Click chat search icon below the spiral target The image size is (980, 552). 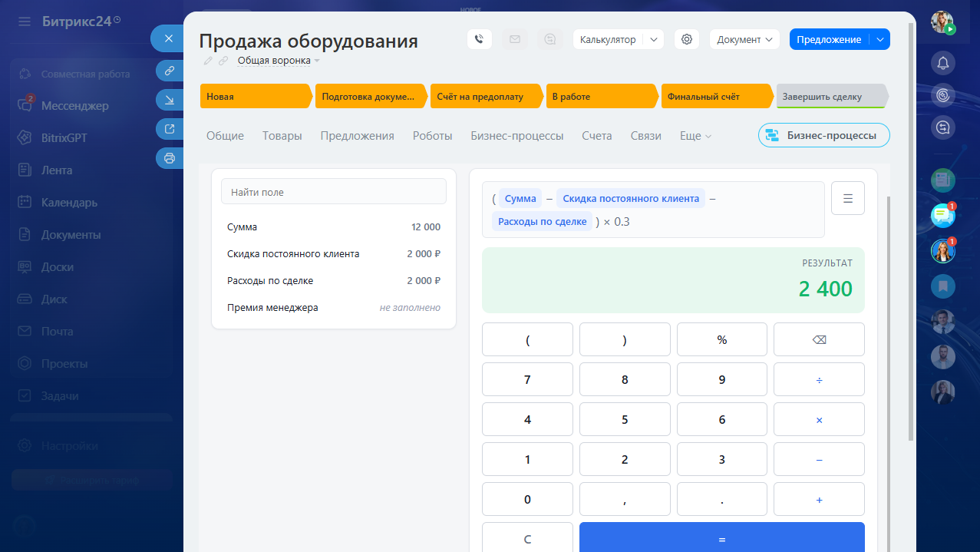coord(943,127)
